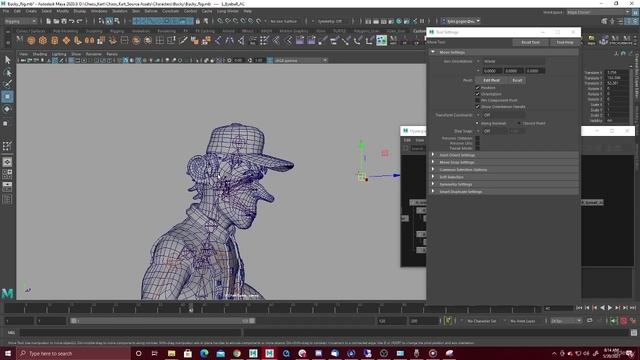Open the viewport Lighting menu

pos(59,54)
